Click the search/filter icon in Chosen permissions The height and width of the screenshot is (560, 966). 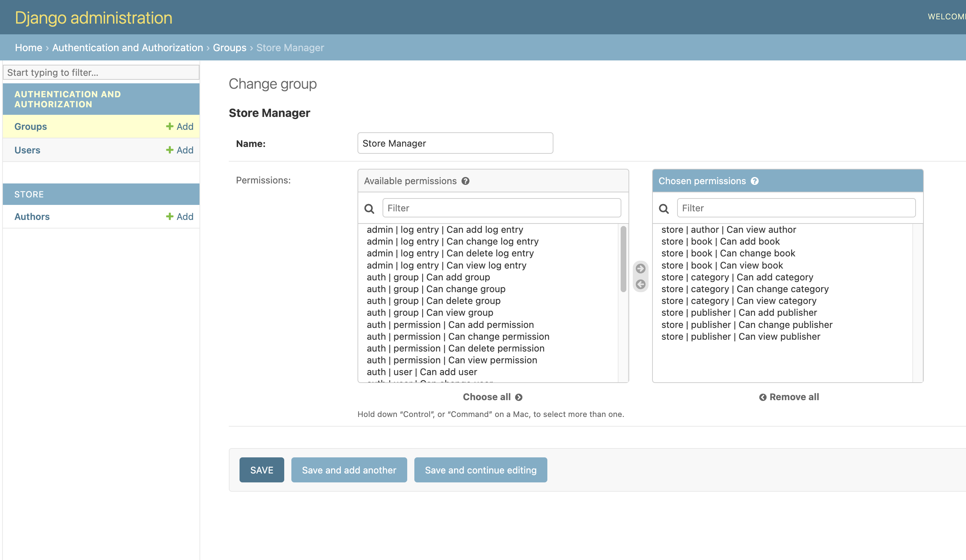[x=664, y=207]
